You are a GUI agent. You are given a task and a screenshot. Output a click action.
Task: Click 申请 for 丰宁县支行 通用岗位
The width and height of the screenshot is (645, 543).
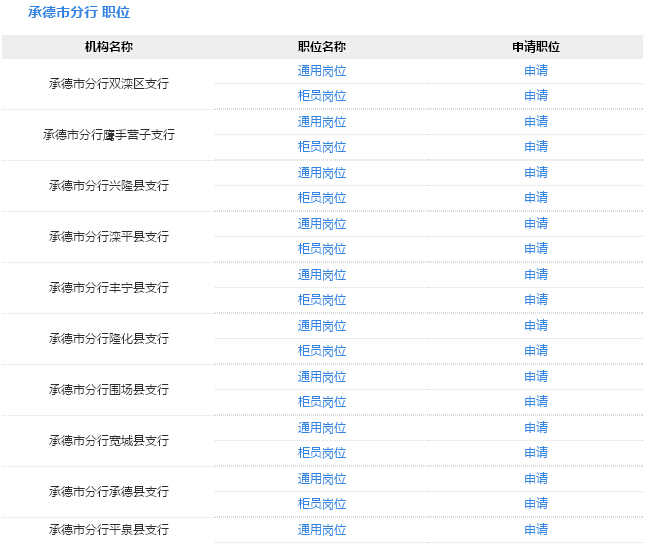(536, 275)
